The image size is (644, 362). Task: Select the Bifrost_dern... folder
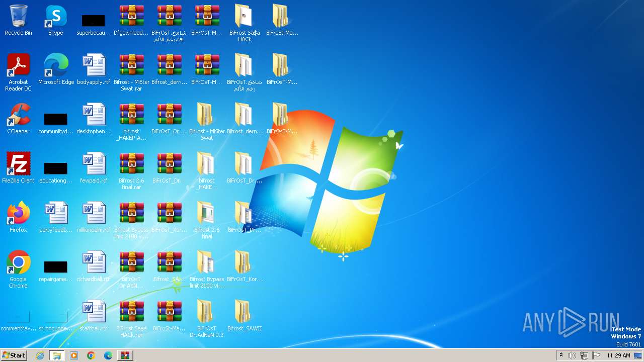245,119
